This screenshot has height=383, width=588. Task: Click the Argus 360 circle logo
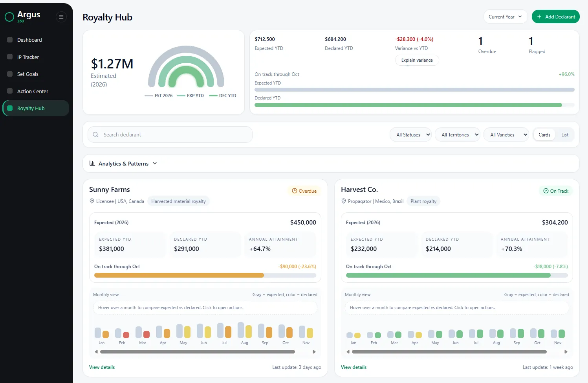click(x=9, y=17)
